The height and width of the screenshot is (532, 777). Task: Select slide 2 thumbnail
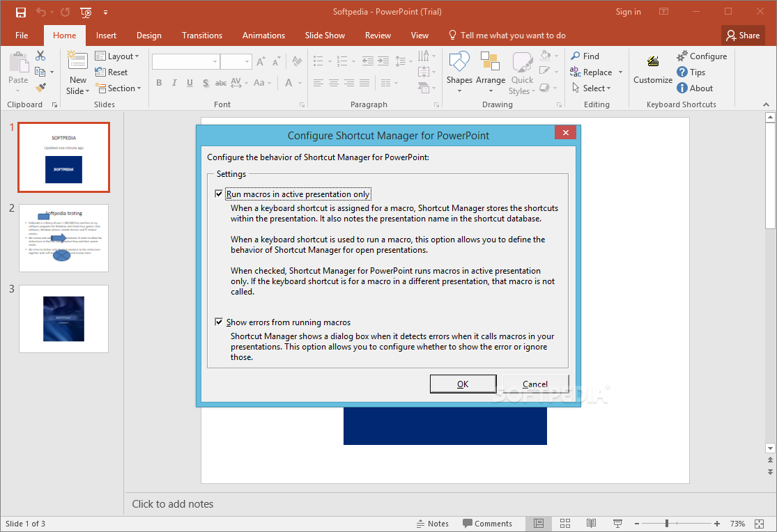[x=63, y=237]
